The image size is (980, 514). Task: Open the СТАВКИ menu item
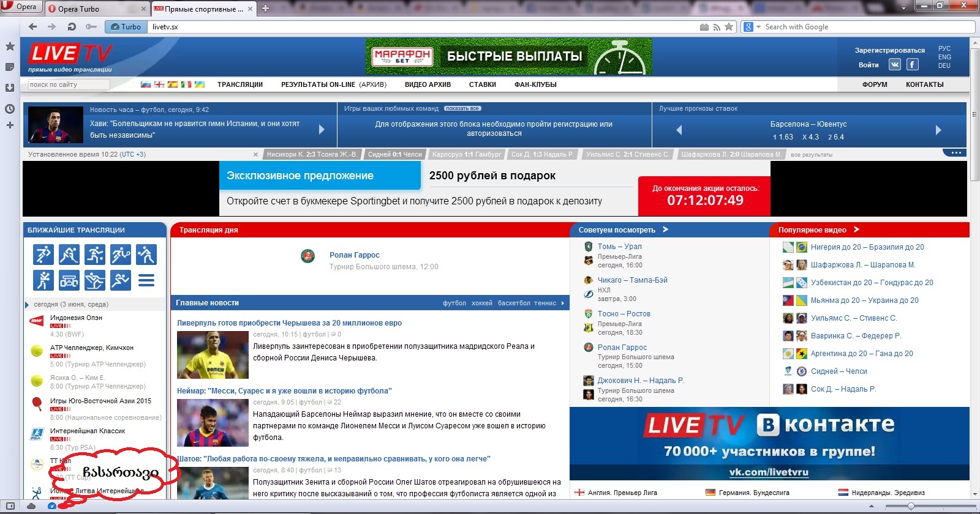coord(483,84)
